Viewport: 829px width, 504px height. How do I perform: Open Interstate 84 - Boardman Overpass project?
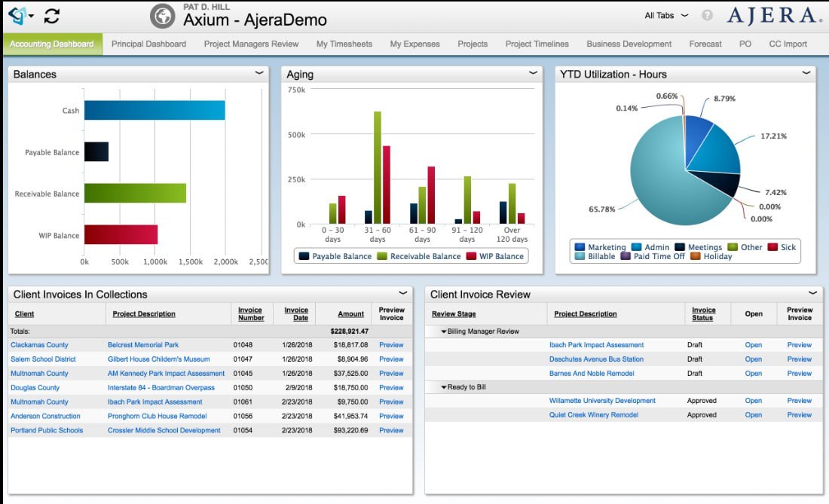tap(161, 388)
